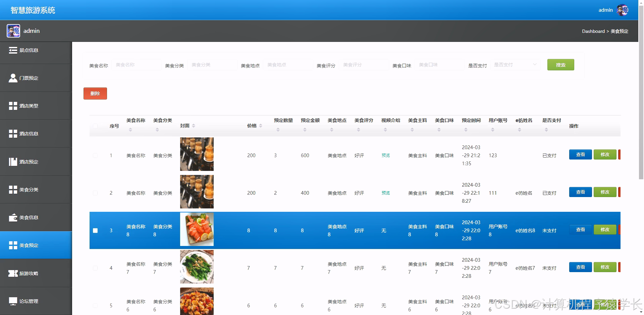644x315 pixels.
Task: Open the salmon cover thumbnail in row 3
Action: tap(197, 229)
